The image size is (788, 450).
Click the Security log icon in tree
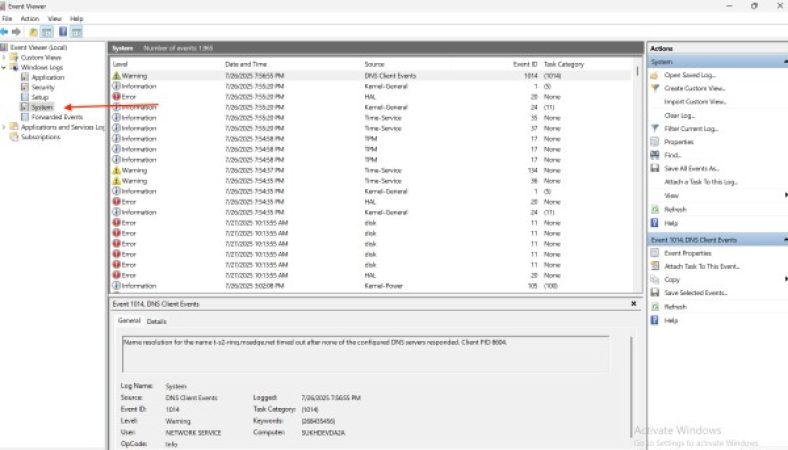25,87
